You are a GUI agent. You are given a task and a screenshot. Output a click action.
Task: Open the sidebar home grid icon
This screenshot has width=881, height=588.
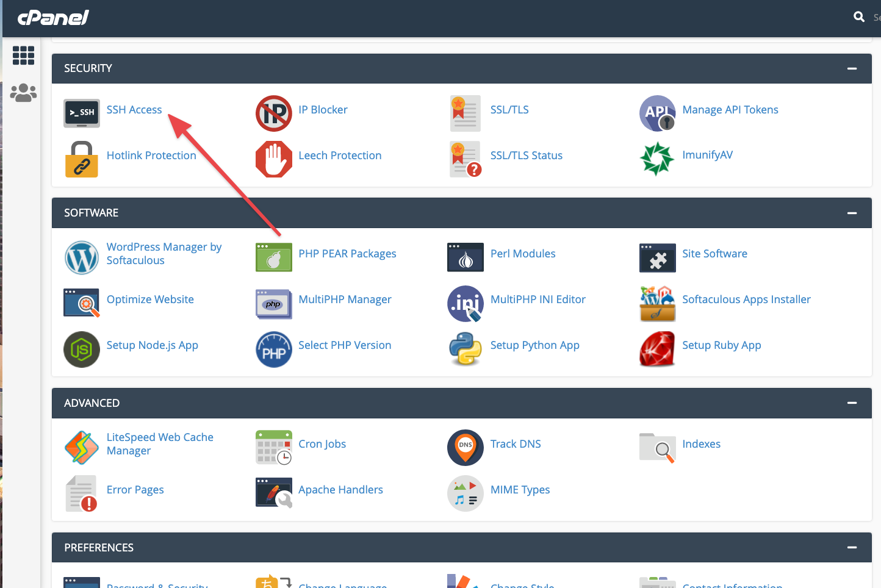[23, 55]
